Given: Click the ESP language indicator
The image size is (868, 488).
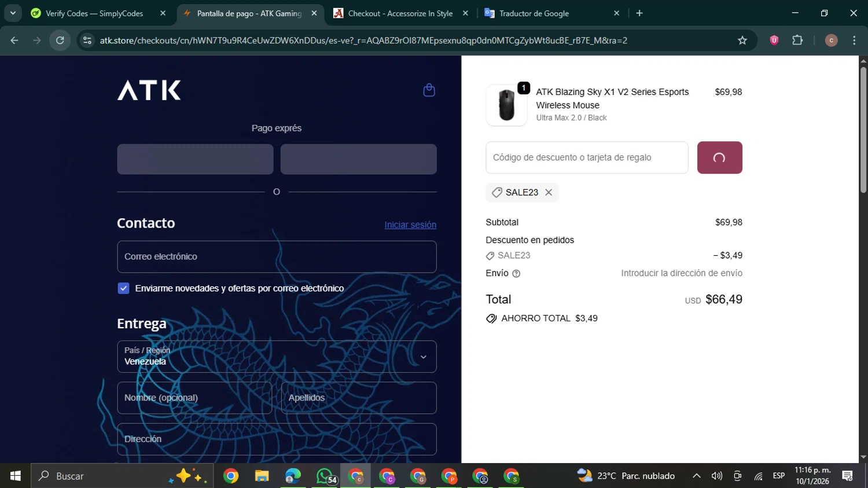Looking at the screenshot, I should pos(779,476).
